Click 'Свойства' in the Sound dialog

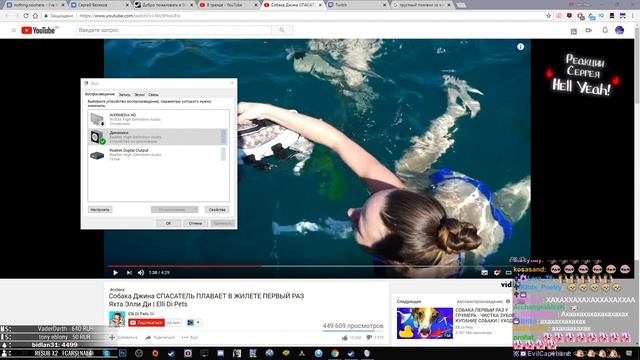coord(217,210)
